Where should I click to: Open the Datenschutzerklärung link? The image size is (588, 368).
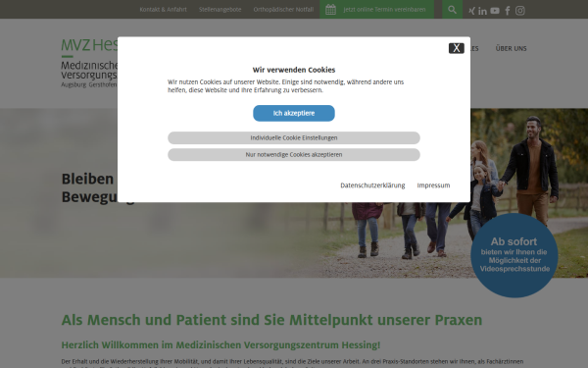pyautogui.click(x=372, y=185)
